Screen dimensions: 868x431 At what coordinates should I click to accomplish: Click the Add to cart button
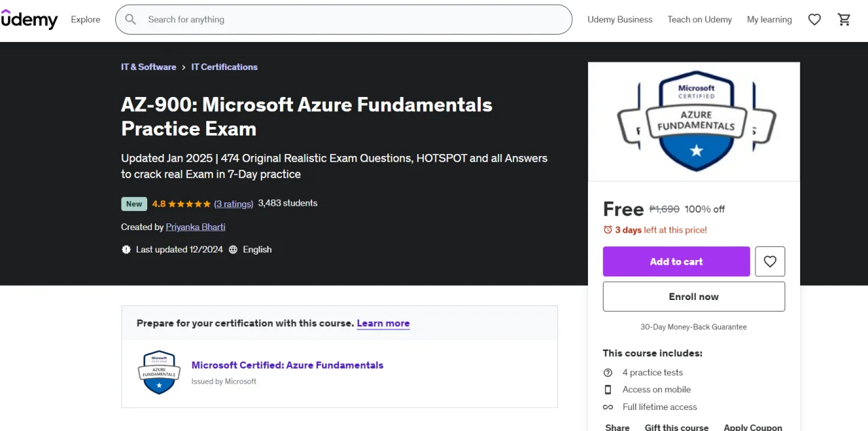click(676, 261)
